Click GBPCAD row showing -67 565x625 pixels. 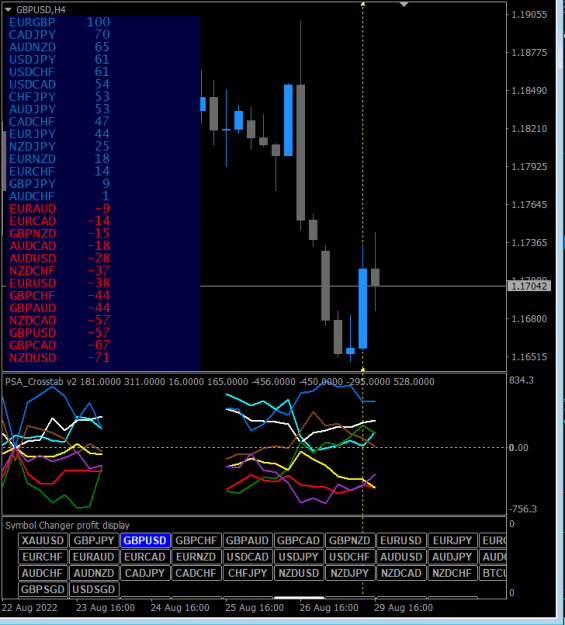click(x=59, y=345)
